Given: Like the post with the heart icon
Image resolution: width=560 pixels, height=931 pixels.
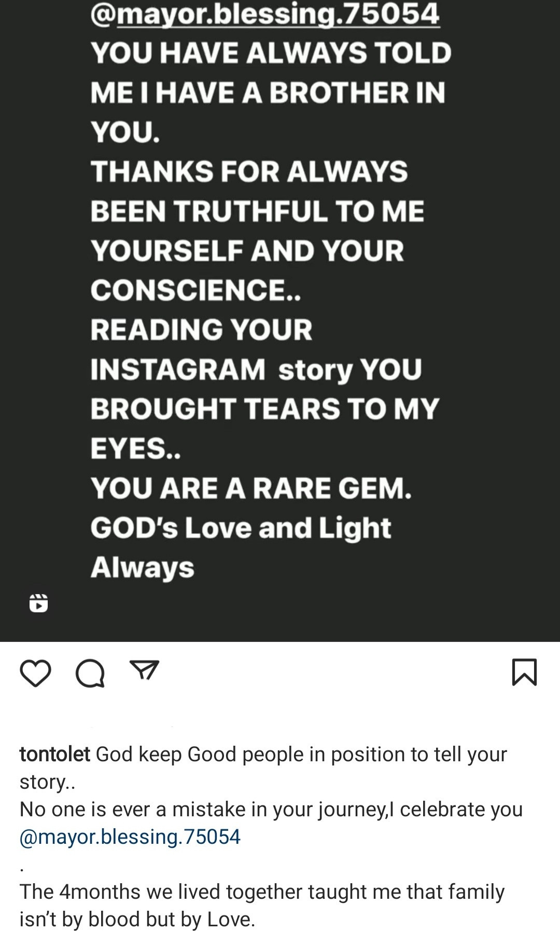Looking at the screenshot, I should 35,673.
